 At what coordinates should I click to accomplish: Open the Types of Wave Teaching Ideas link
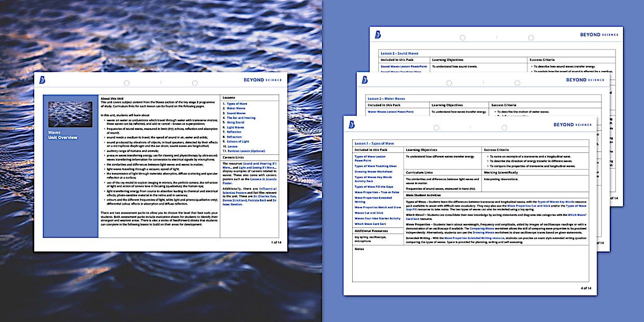[x=375, y=166]
